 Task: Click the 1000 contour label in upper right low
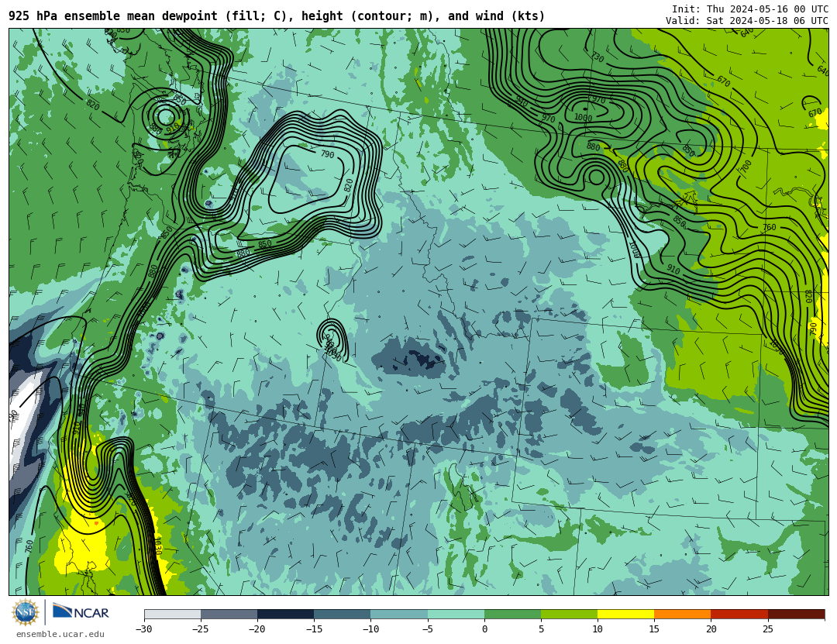pos(583,118)
